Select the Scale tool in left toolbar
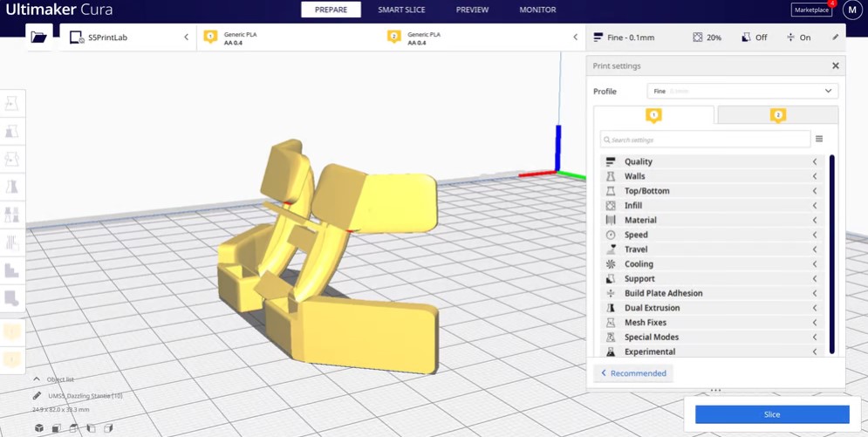Viewport: 868px width, 437px height. click(11, 132)
